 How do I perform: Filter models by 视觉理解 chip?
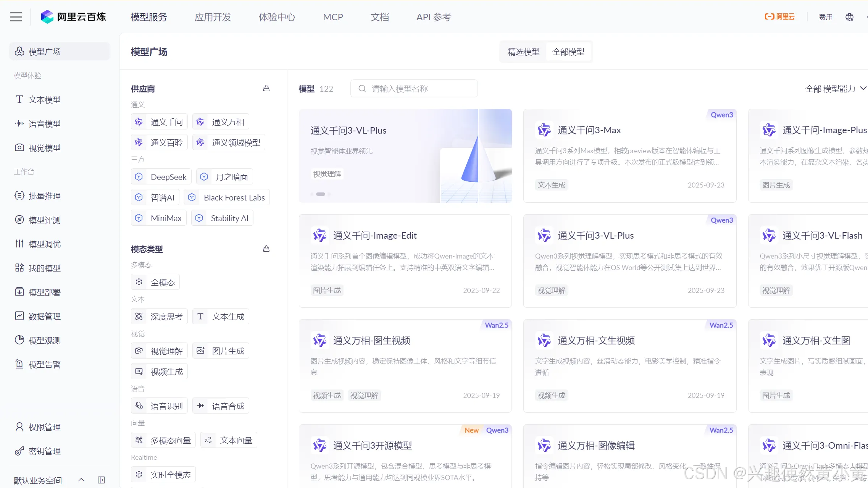tap(159, 351)
